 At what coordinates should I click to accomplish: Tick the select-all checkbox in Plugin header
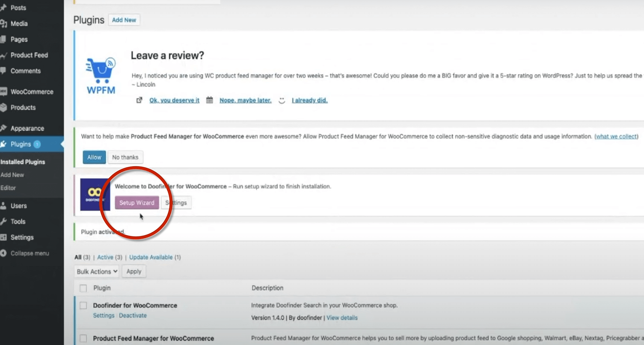click(83, 288)
